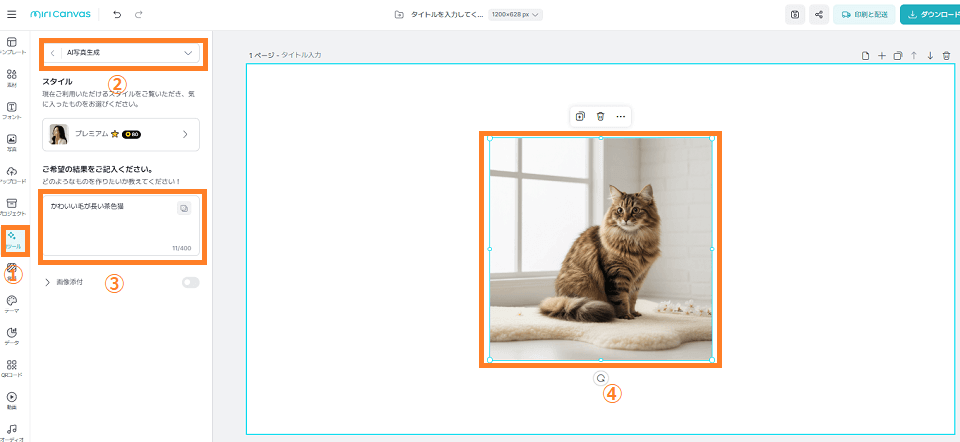Click the ダウンロード button
This screenshot has width=960, height=442.
click(929, 15)
